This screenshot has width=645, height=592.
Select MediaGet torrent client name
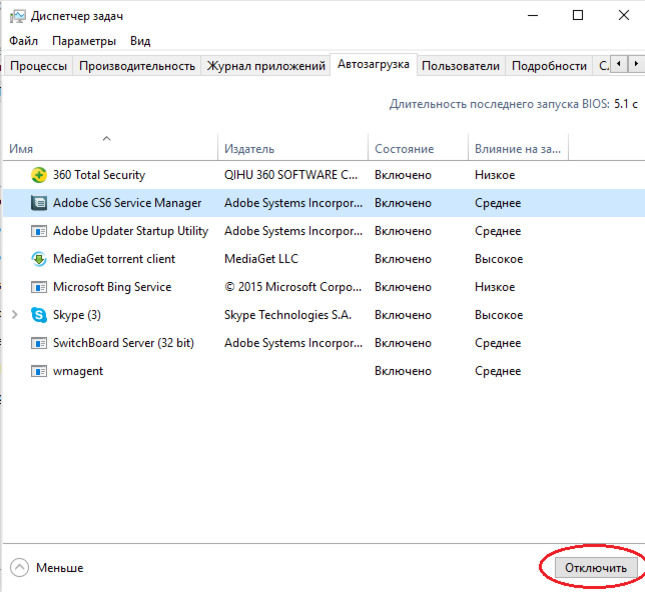114,259
